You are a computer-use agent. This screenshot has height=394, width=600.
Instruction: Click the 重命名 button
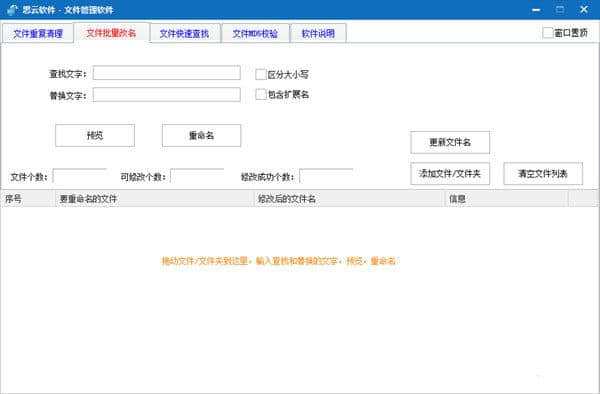point(202,135)
